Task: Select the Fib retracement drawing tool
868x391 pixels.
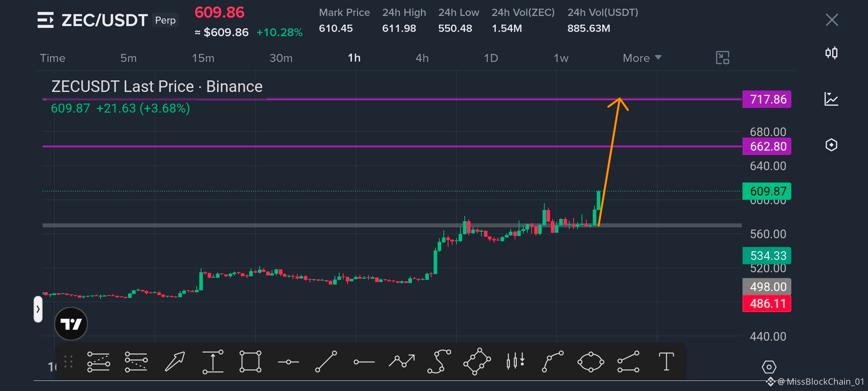Action: [x=98, y=362]
